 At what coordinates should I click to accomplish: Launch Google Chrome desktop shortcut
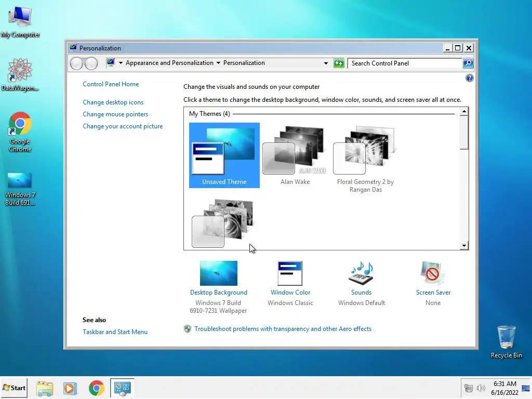(x=20, y=131)
